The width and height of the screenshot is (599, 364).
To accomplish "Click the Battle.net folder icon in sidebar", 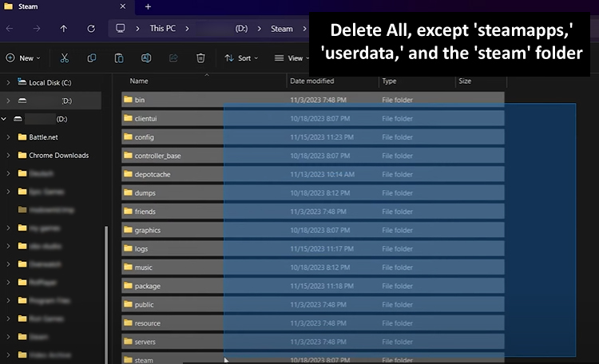I will (22, 136).
